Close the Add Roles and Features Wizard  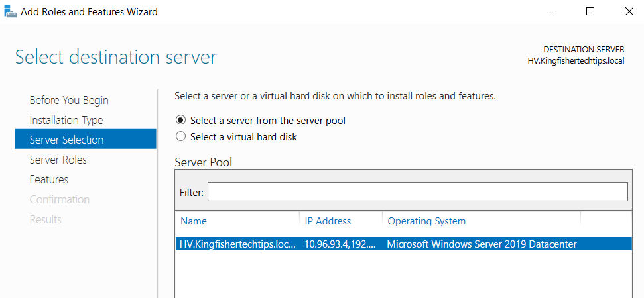629,11
